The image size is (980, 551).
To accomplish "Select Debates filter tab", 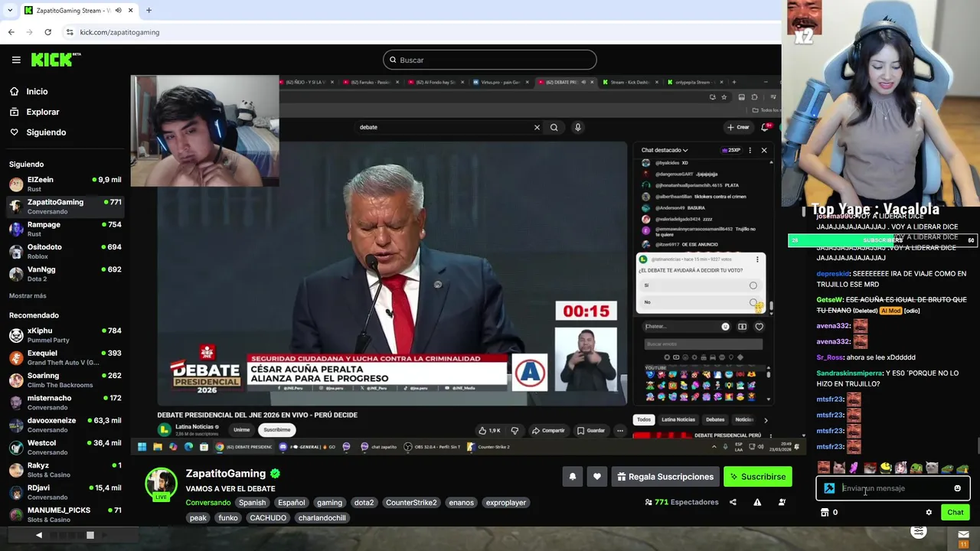I will [x=715, y=419].
